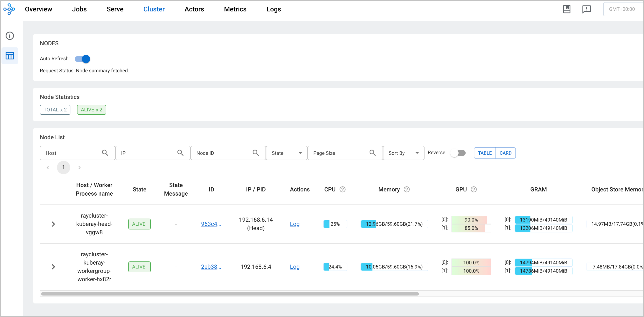The image size is (644, 317).
Task: Click Request Status: Node summary fetched text
Action: (84, 70)
